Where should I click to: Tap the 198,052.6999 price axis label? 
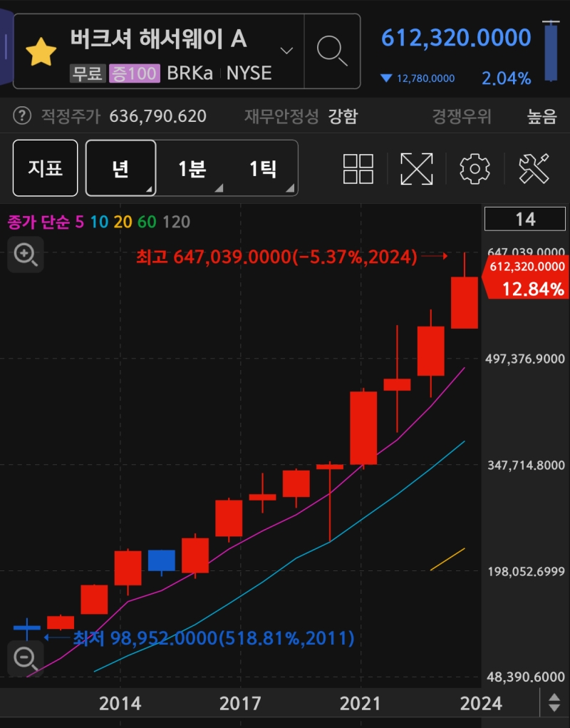click(x=526, y=572)
